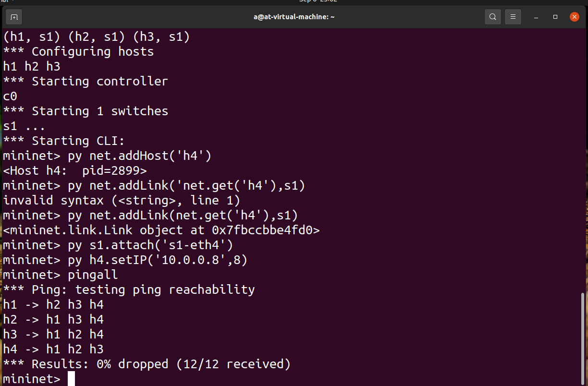Screen dimensions: 588x386
Task: Click the a@at-virtual-machine title bar text
Action: tap(294, 17)
